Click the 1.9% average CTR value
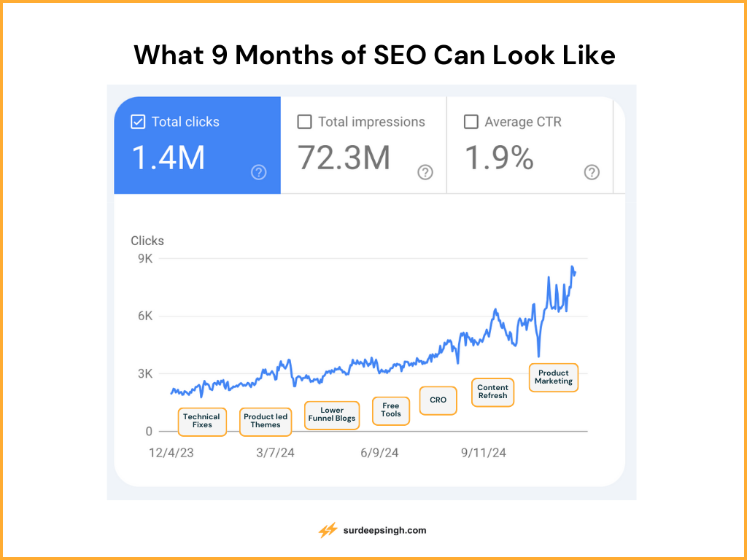This screenshot has height=560, width=747. (x=500, y=157)
